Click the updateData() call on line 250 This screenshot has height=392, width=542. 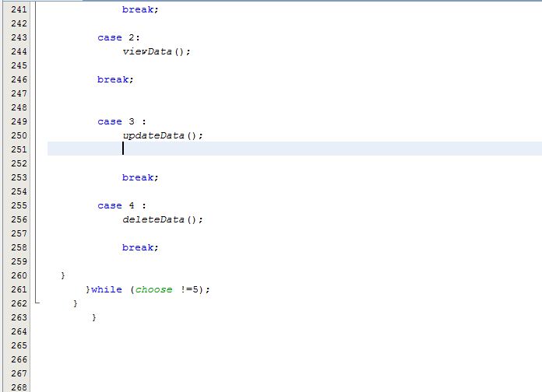(x=163, y=135)
